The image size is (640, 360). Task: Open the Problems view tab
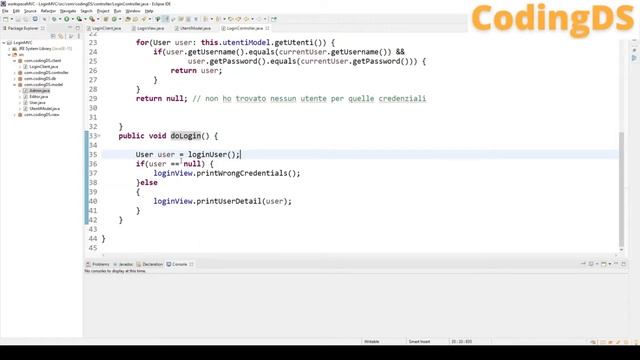click(98, 264)
